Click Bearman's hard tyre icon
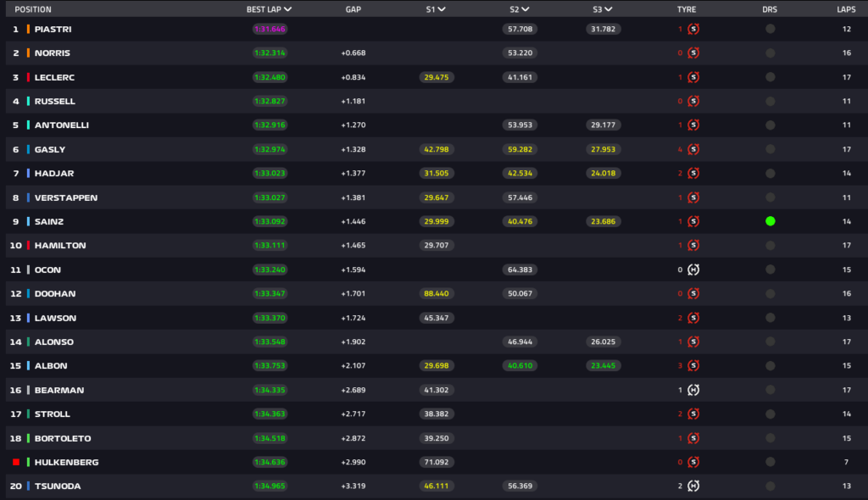Image resolution: width=868 pixels, height=500 pixels. click(x=693, y=390)
